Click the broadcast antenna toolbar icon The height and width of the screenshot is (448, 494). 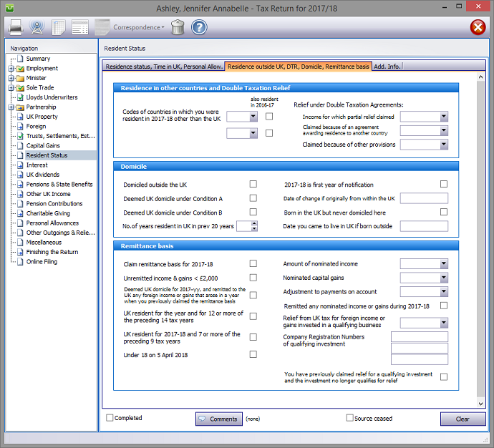coord(37,27)
